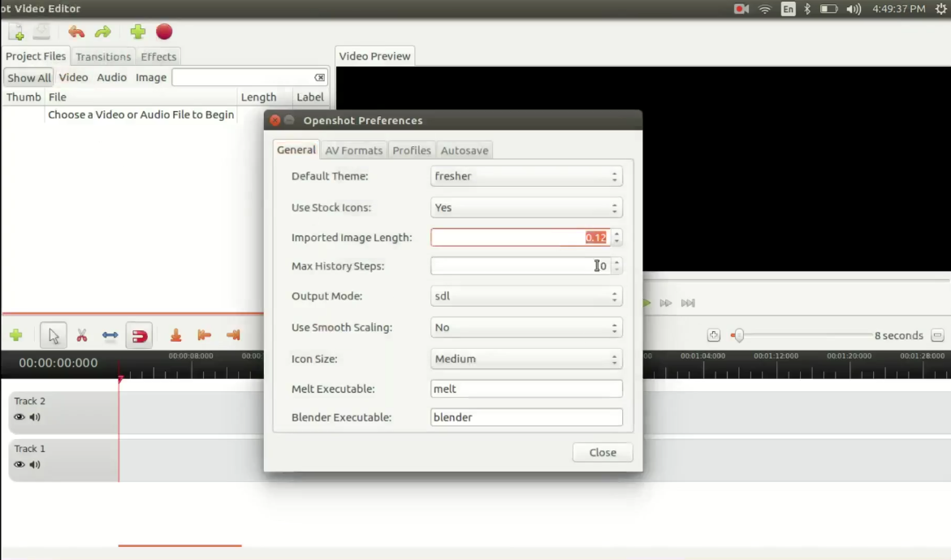The image size is (951, 560).
Task: Click the green Import Files plus icon
Action: coord(138,32)
